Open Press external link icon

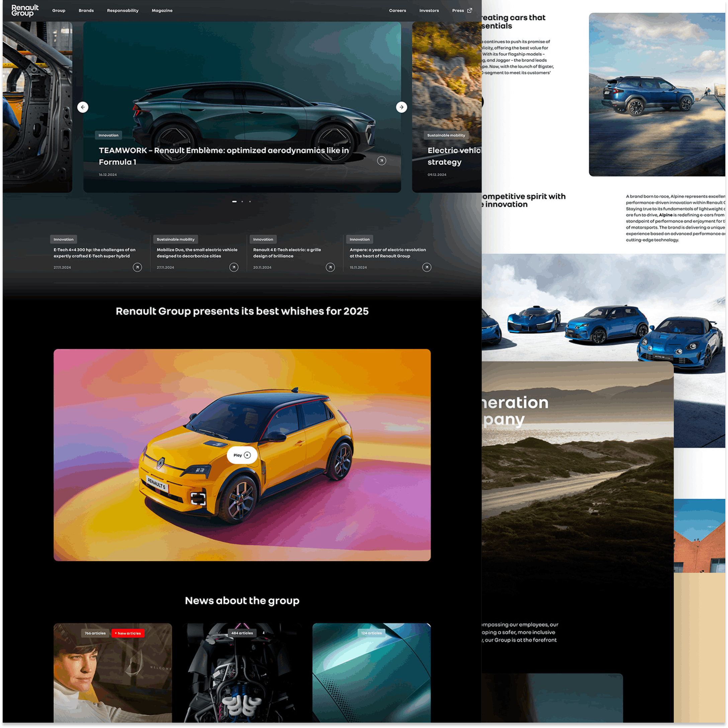tap(469, 11)
